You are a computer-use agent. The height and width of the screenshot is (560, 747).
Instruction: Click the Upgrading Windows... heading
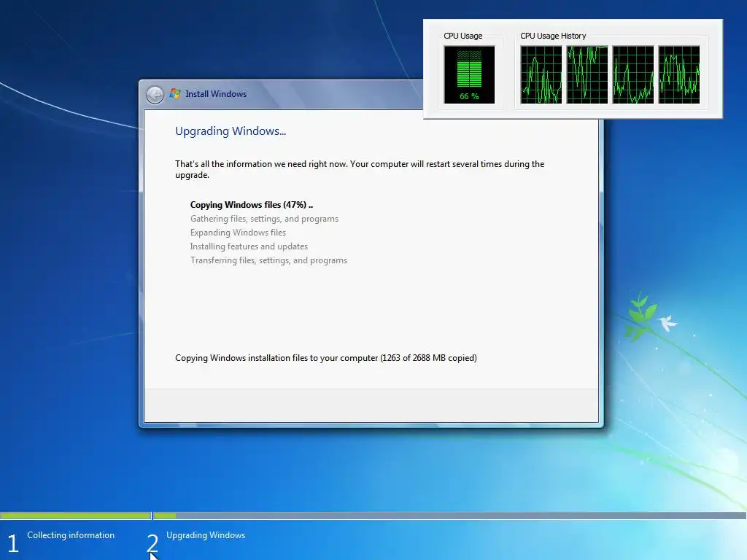pyautogui.click(x=231, y=131)
